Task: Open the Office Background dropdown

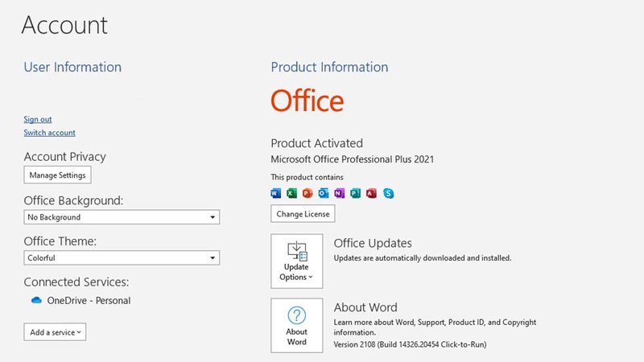Action: [x=121, y=217]
